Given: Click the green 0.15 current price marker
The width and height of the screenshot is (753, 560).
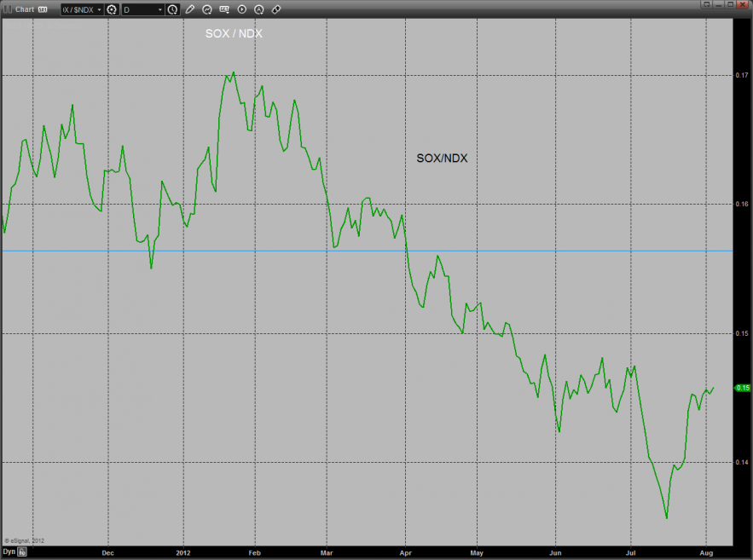Looking at the screenshot, I should point(742,387).
